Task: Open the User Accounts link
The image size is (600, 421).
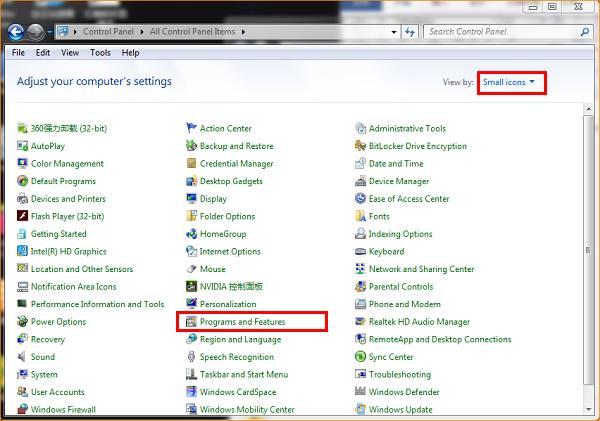Action: point(57,392)
